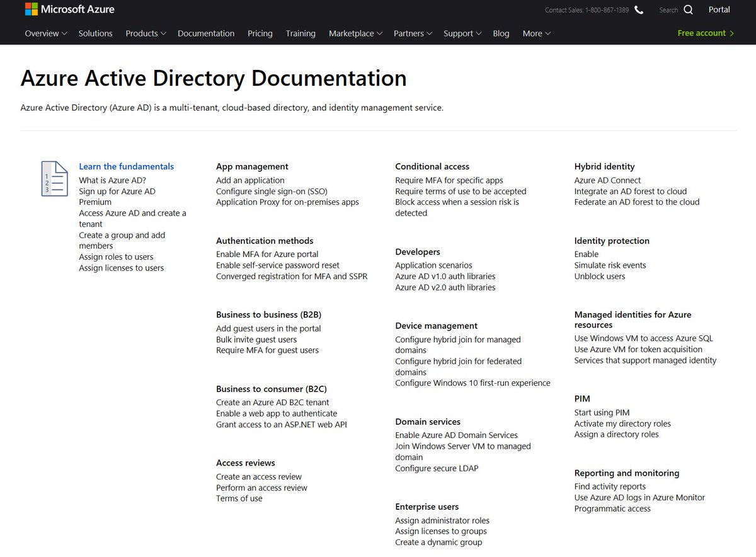Open Configure Windows 10 first-run experience
The width and height of the screenshot is (756, 557).
point(472,383)
